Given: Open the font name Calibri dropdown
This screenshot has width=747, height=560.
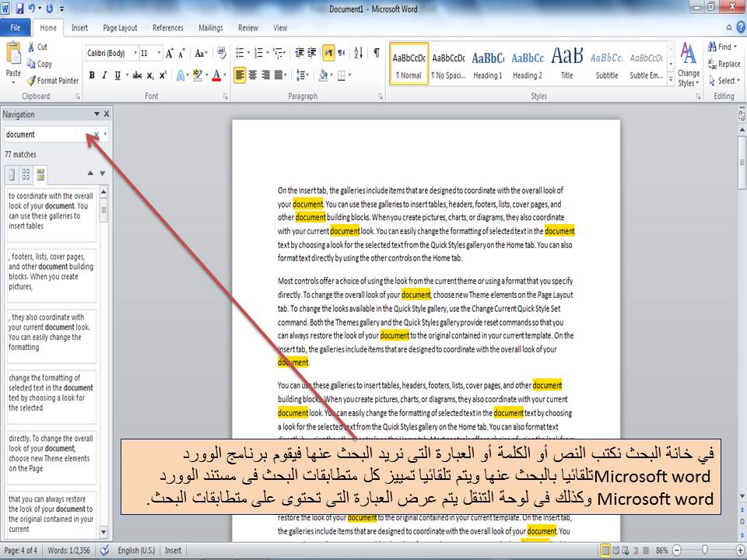Looking at the screenshot, I should click(135, 53).
